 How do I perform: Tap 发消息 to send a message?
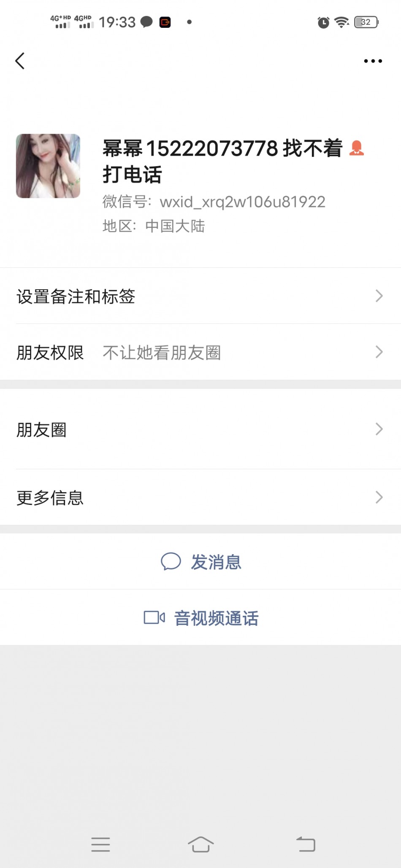(216, 562)
